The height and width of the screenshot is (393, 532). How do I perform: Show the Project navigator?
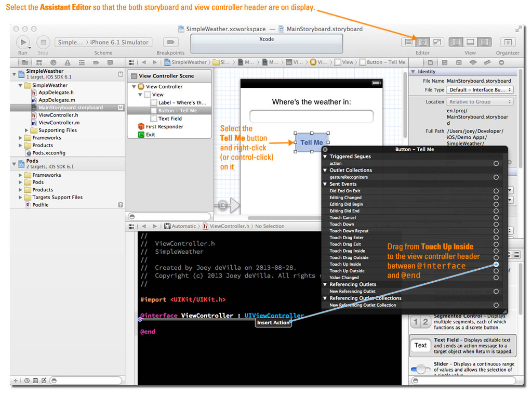[25, 62]
